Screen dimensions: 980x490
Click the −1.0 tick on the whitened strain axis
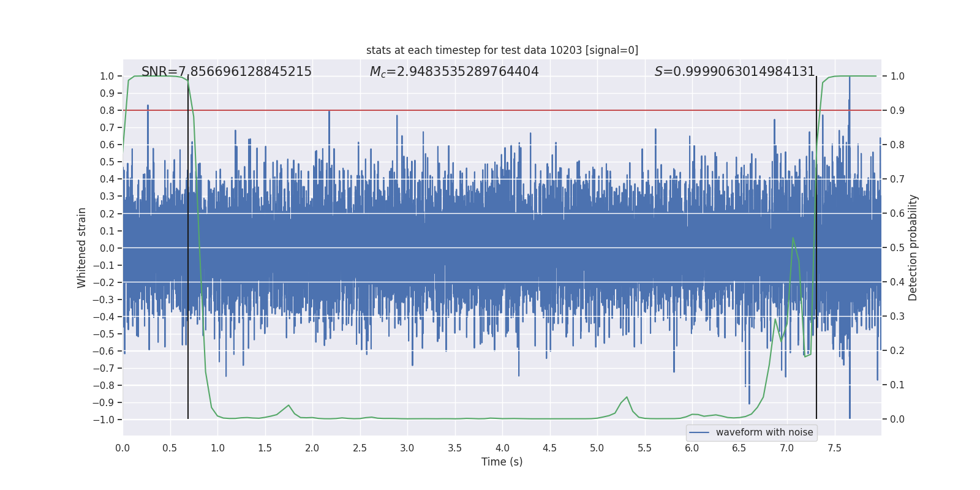(x=103, y=420)
